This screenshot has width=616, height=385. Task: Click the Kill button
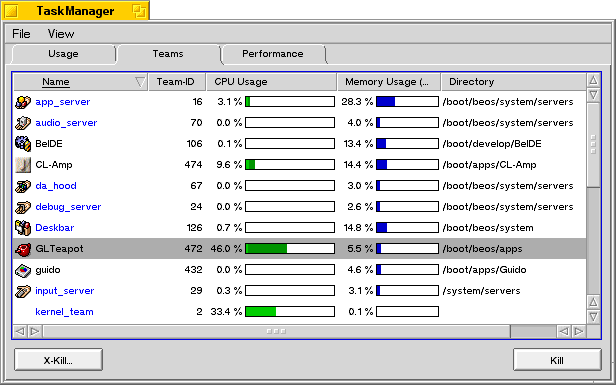[x=557, y=360]
